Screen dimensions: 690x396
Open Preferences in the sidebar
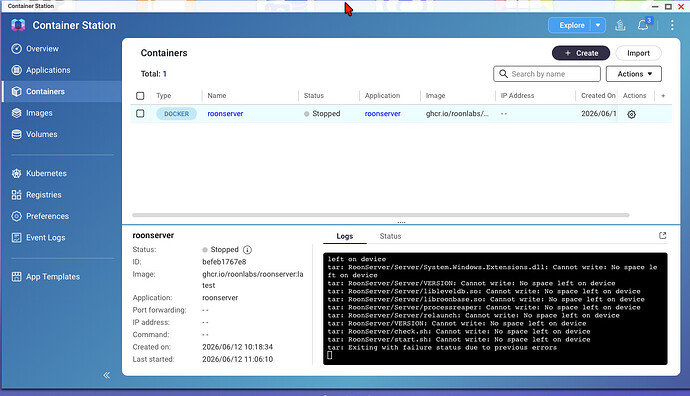[x=47, y=216]
